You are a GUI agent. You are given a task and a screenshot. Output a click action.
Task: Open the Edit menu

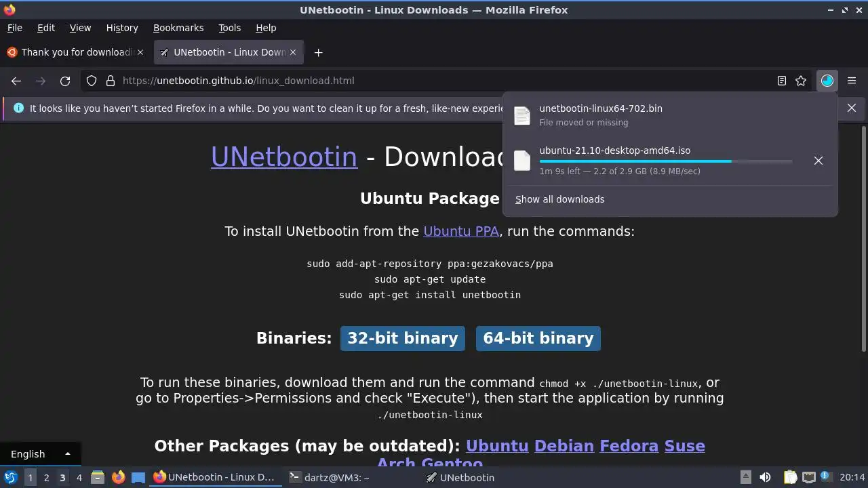coord(46,28)
